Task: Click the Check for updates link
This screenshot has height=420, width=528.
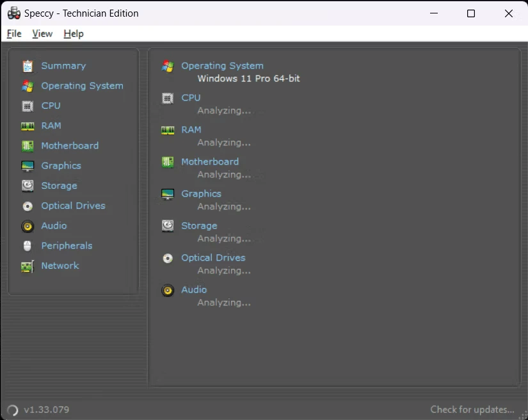Action: point(472,410)
